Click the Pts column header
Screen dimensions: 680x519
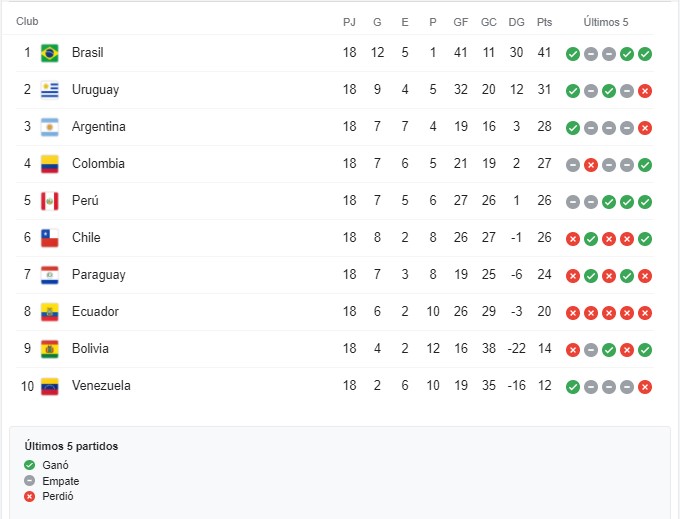pos(544,22)
